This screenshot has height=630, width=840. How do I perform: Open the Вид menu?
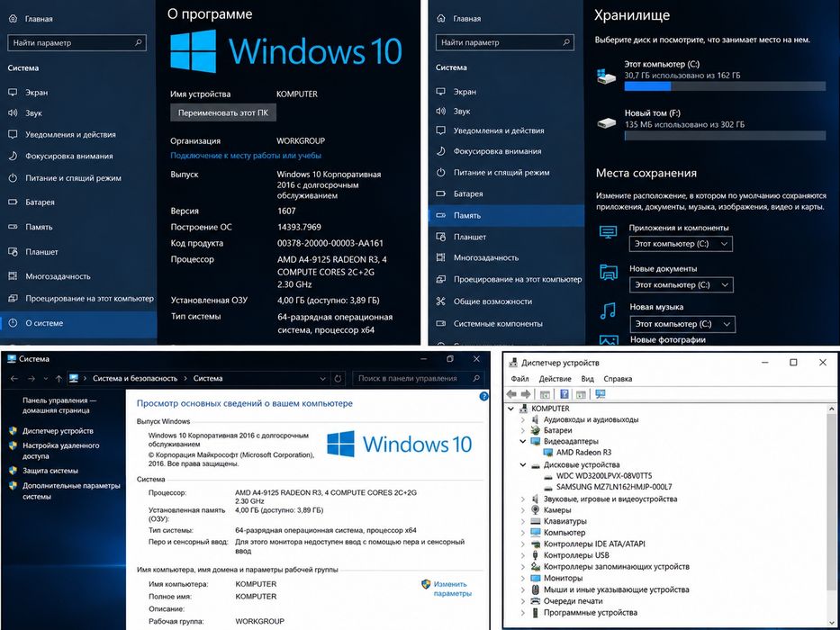coord(587,379)
